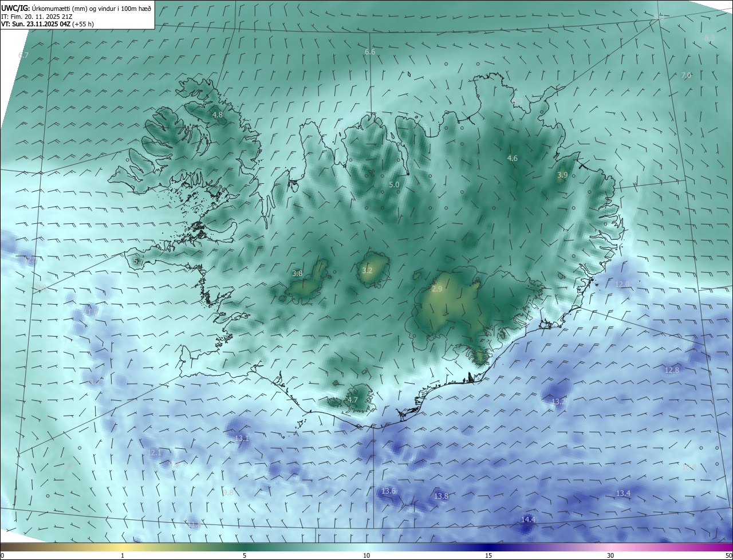733x560 pixels.
Task: Click the 50 label on the color scale
Action: click(728, 556)
